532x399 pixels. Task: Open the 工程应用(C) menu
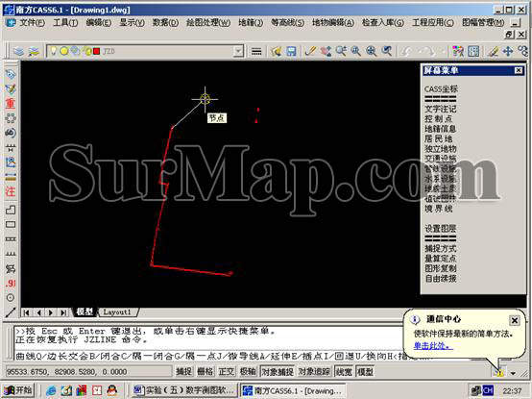[x=432, y=23]
